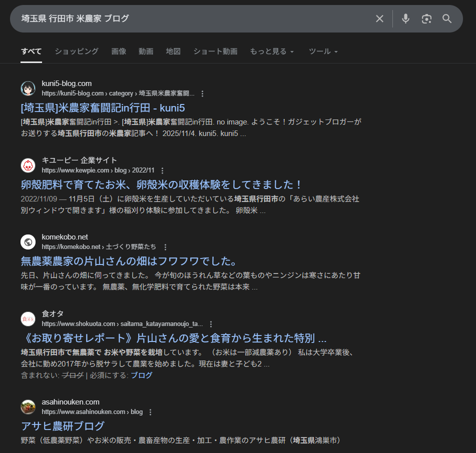The image size is (476, 453).
Task: Open options menu for shokuota.com result
Action: pyautogui.click(x=211, y=324)
